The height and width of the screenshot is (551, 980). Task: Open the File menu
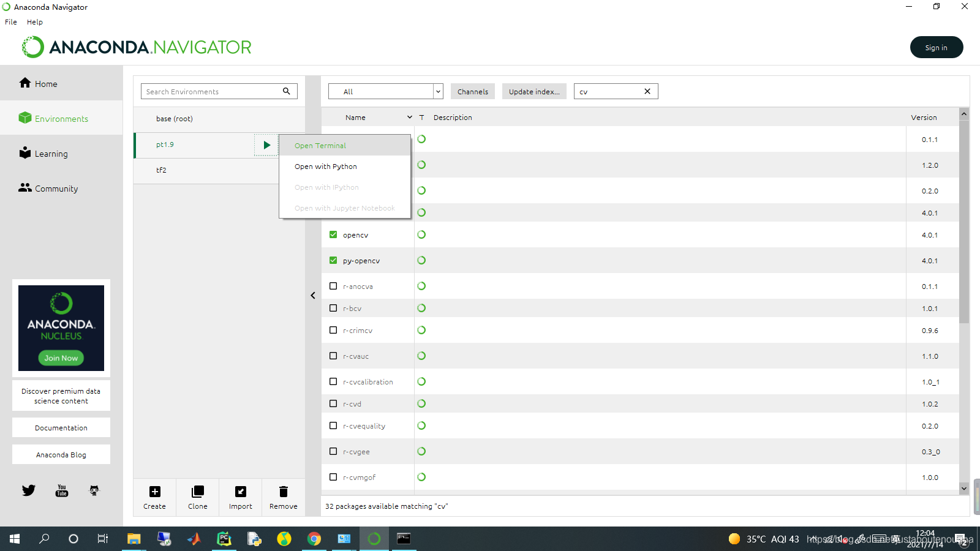(x=11, y=22)
